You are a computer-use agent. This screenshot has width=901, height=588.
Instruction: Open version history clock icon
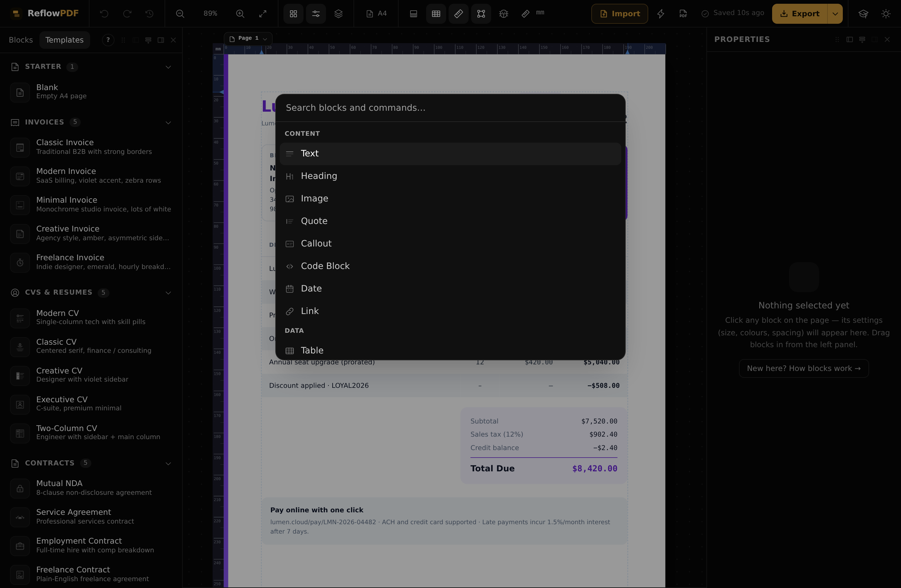[149, 14]
